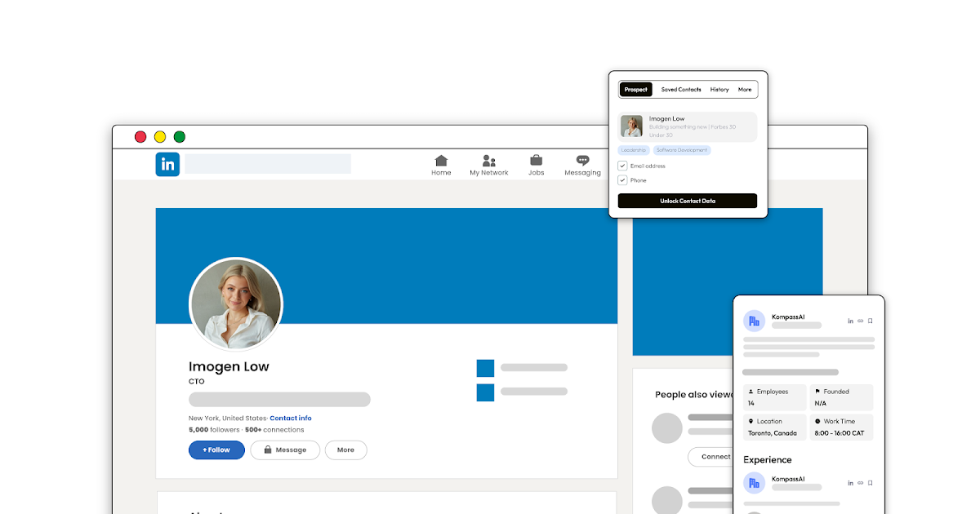
Task: Click the Work Time clock icon
Action: (x=817, y=422)
